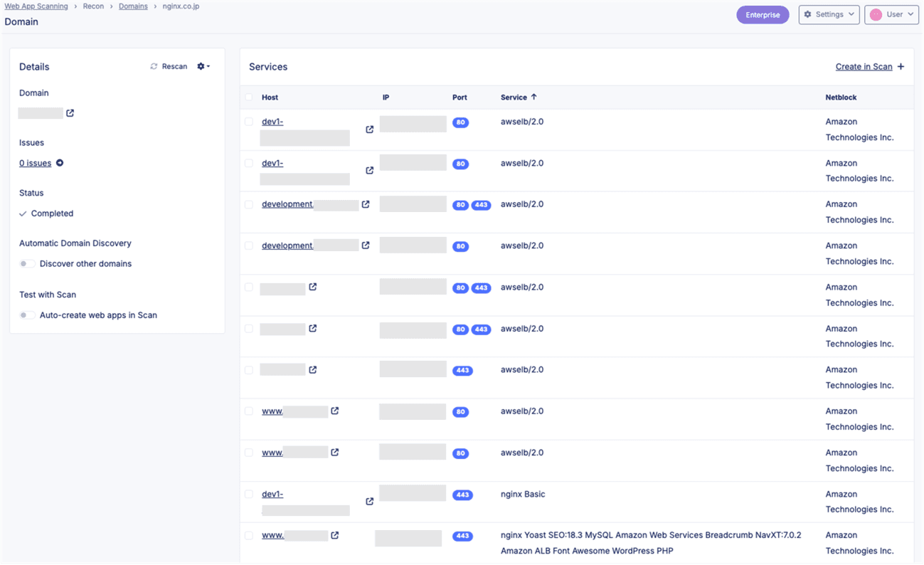Click the Rescan icon in the Details panel
Viewport: 924px width, 565px height.
point(154,66)
